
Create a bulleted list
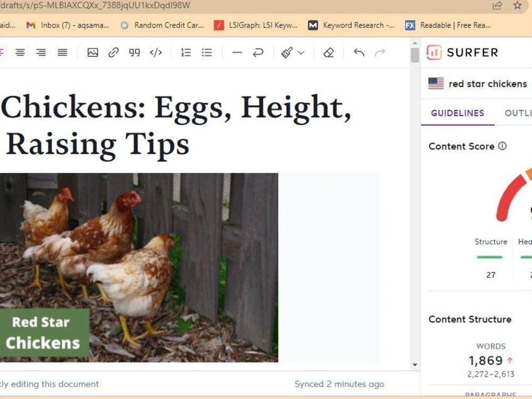click(x=207, y=53)
